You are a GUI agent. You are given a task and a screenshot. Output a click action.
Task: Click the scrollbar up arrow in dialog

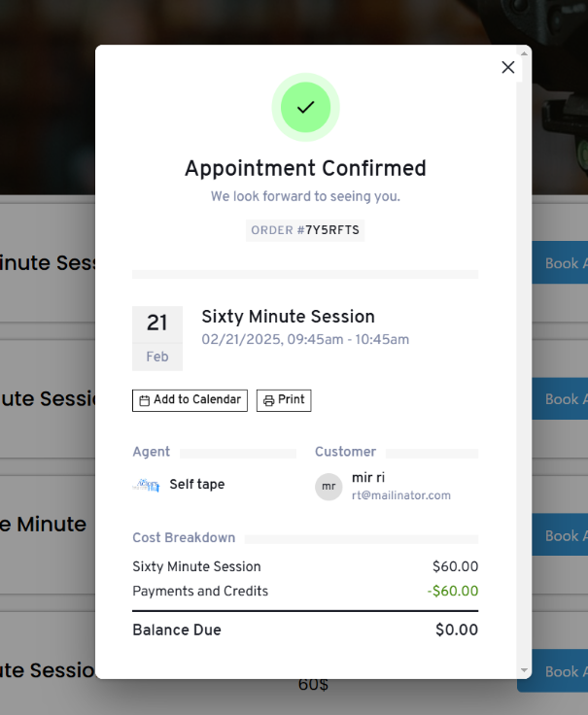click(524, 53)
